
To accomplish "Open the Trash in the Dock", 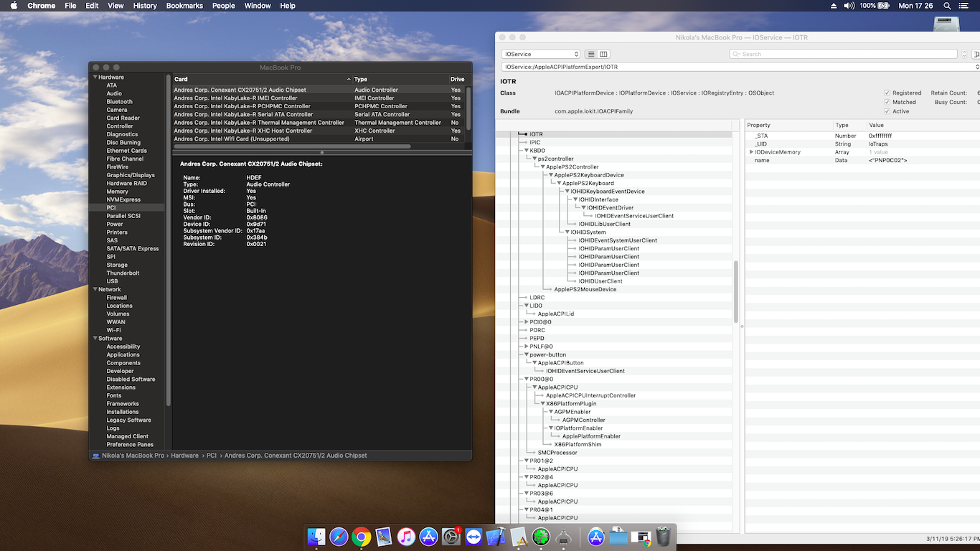I will [x=664, y=536].
